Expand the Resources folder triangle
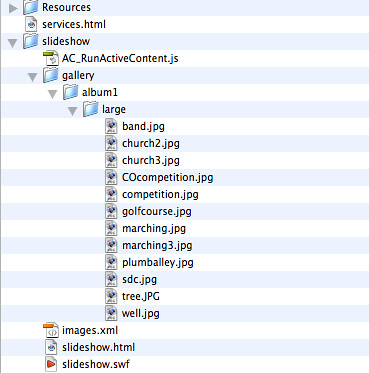The height and width of the screenshot is (373, 369). click(x=13, y=8)
